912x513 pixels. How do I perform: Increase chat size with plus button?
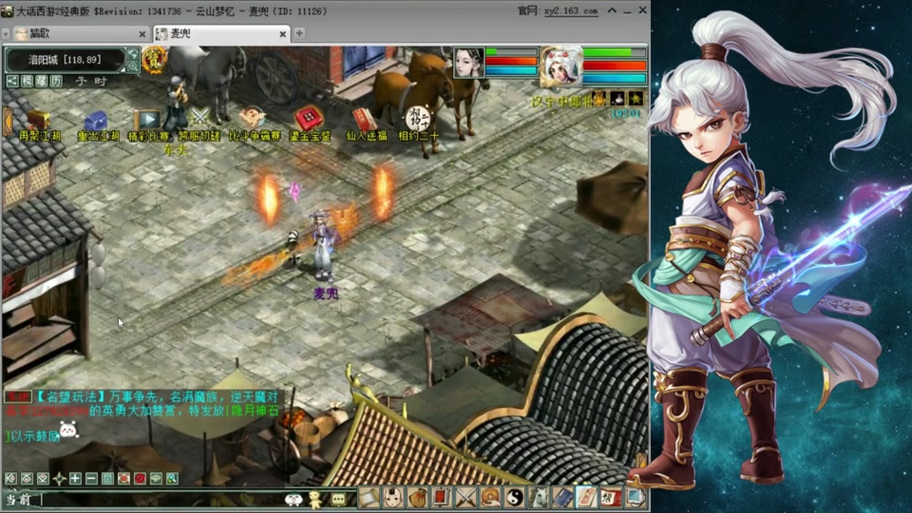click(75, 479)
